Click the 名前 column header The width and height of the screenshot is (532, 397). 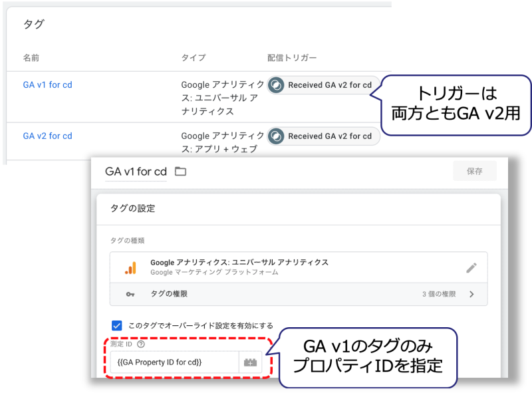[31, 58]
